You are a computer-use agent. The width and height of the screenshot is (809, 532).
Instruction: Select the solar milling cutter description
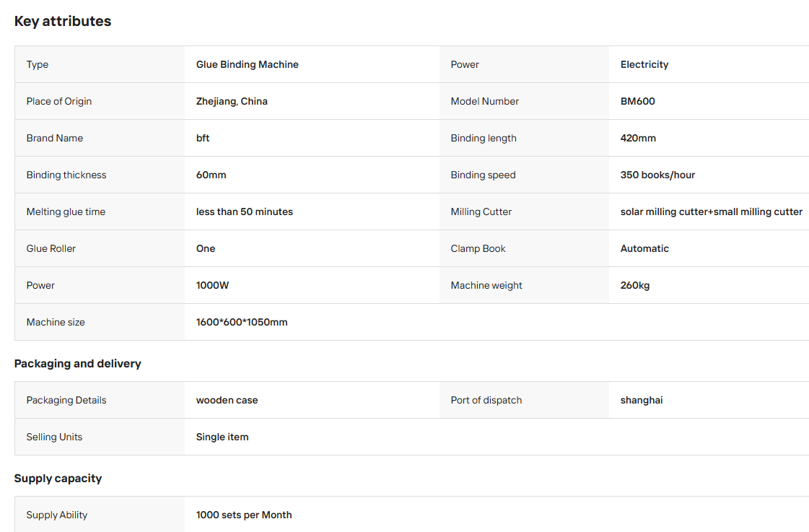click(x=712, y=212)
